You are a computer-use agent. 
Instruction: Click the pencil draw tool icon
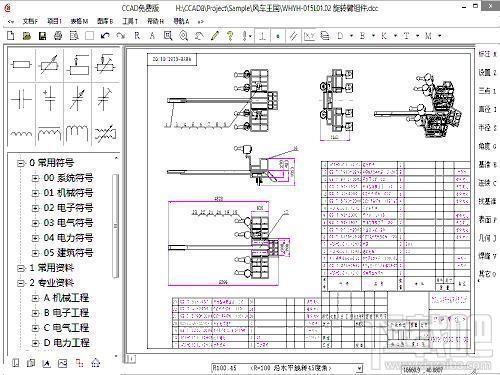coord(215,35)
